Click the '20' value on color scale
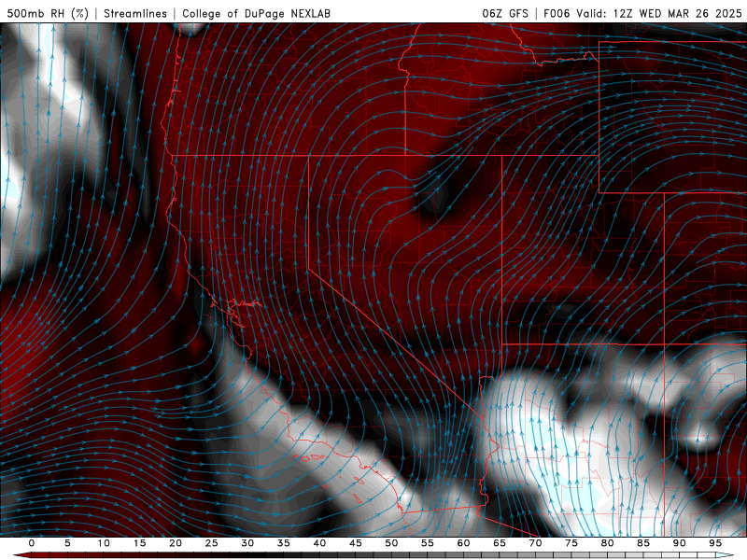 [x=176, y=543]
